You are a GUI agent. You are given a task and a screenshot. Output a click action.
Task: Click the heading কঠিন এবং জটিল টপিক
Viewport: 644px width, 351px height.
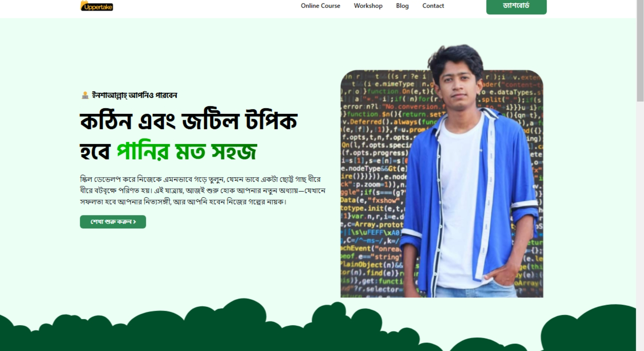coord(189,121)
